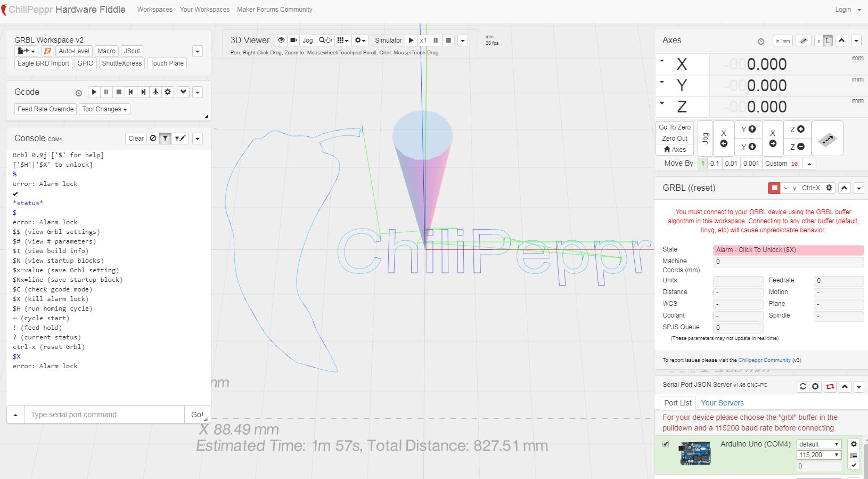This screenshot has height=479, width=868.
Task: Open the grid options dropdown in 3D Viewer
Action: [x=343, y=40]
